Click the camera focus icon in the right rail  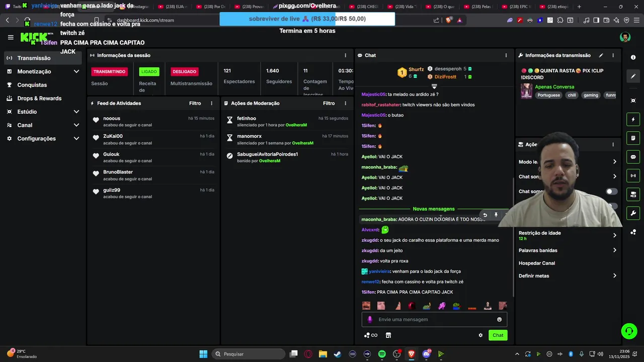click(633, 101)
